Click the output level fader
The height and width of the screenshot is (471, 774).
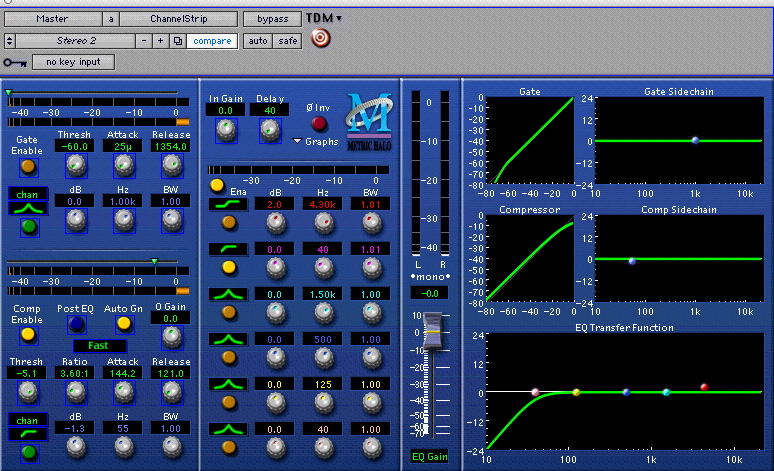tap(433, 330)
